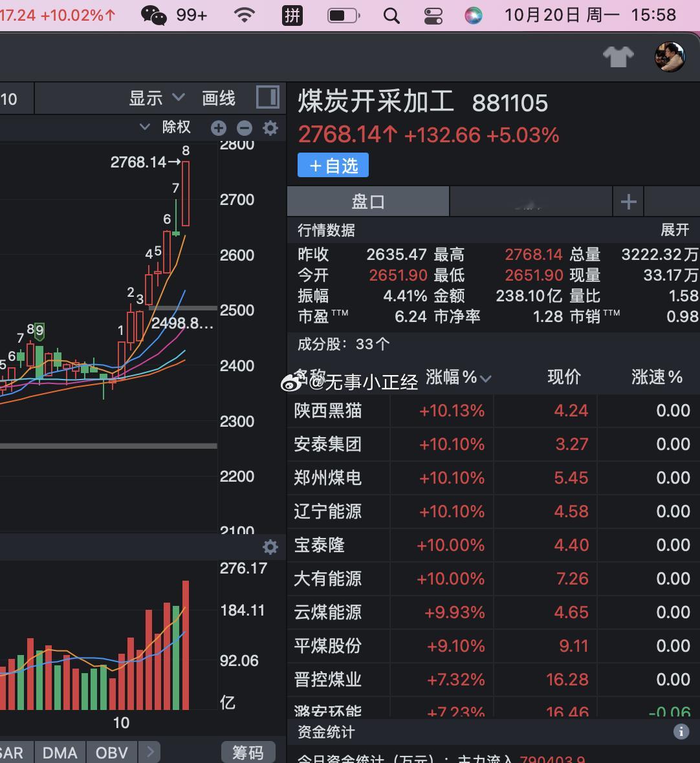The width and height of the screenshot is (700, 763).
Task: Switch to the 盘口 tab
Action: pyautogui.click(x=368, y=202)
